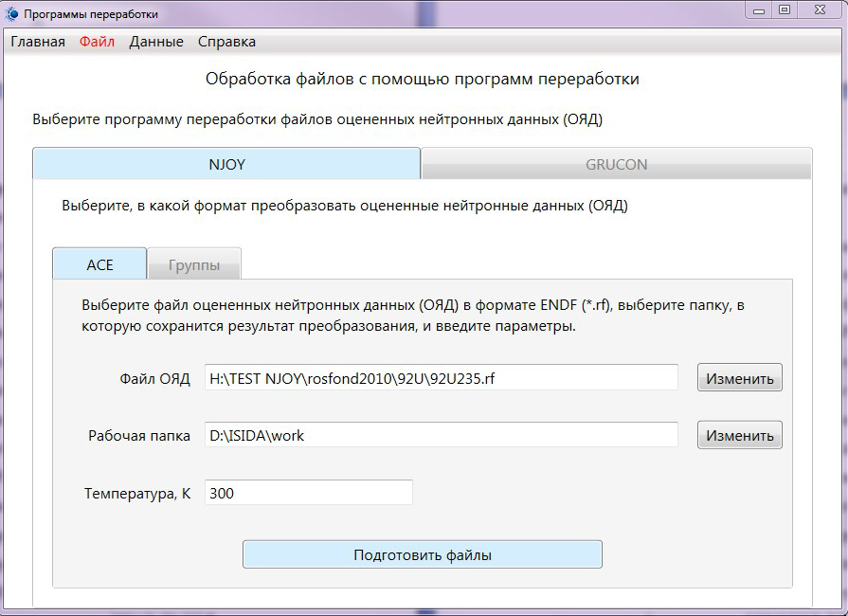Select the Группы format tab

pyautogui.click(x=194, y=264)
